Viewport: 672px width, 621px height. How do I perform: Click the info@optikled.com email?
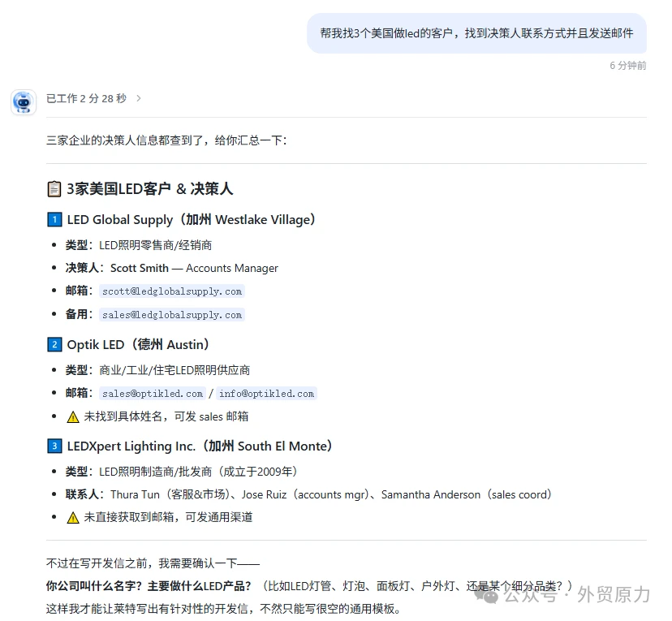[266, 394]
